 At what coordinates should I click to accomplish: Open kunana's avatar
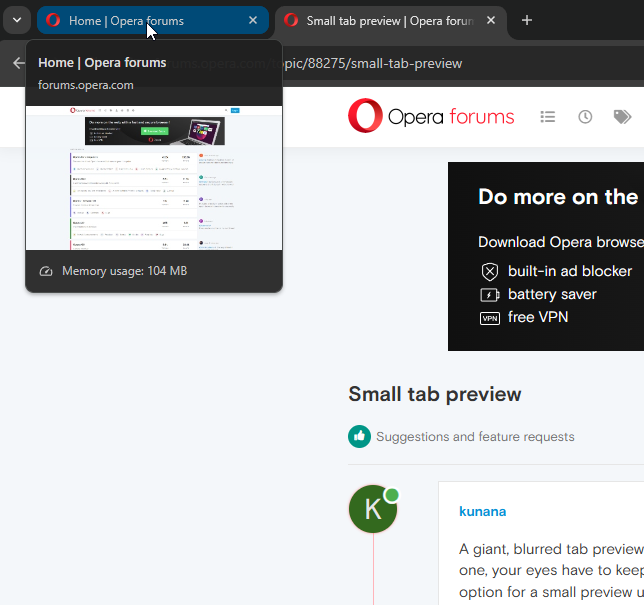373,509
